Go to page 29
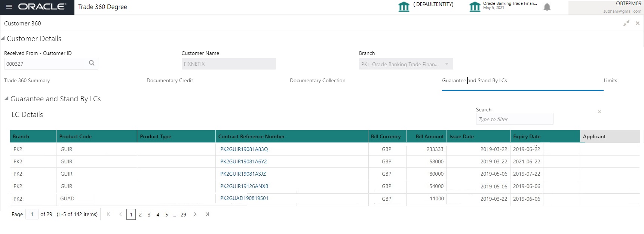The height and width of the screenshot is (234, 644). pyautogui.click(x=183, y=215)
